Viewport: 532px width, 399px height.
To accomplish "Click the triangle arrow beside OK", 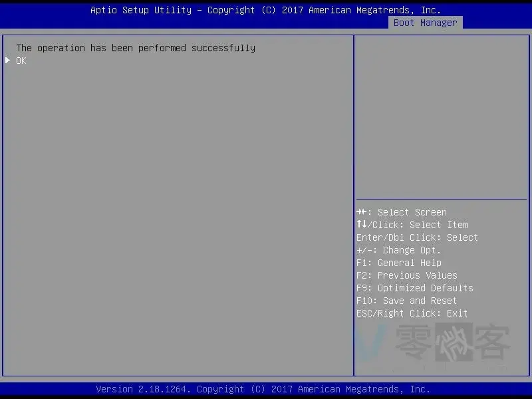I will (x=8, y=61).
